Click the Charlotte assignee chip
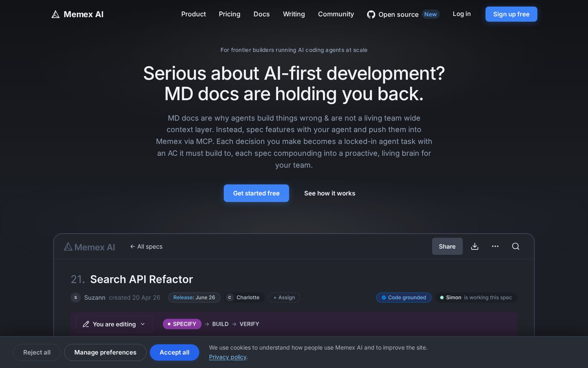Viewport: 588px width, 368px height. [244, 298]
